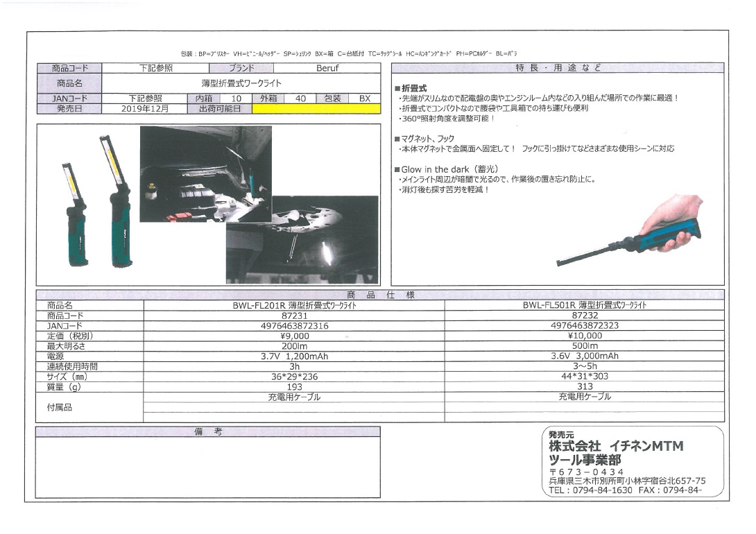This screenshot has width=756, height=534.
Task: Click the 定価（税別） row label
Action: click(x=70, y=336)
